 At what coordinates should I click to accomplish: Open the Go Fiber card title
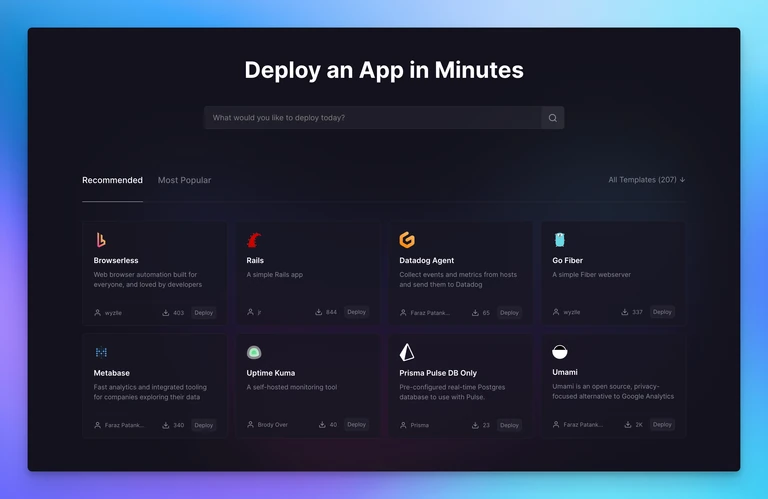point(568,261)
